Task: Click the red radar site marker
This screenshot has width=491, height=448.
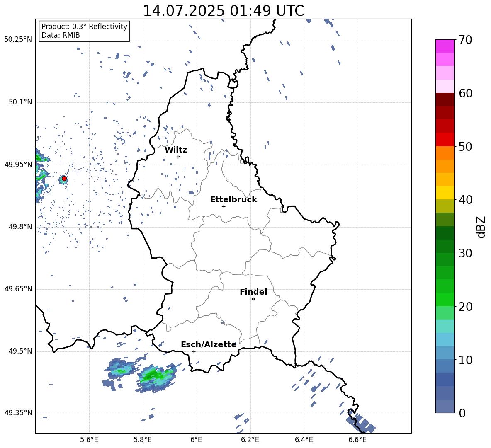Action: tap(64, 179)
